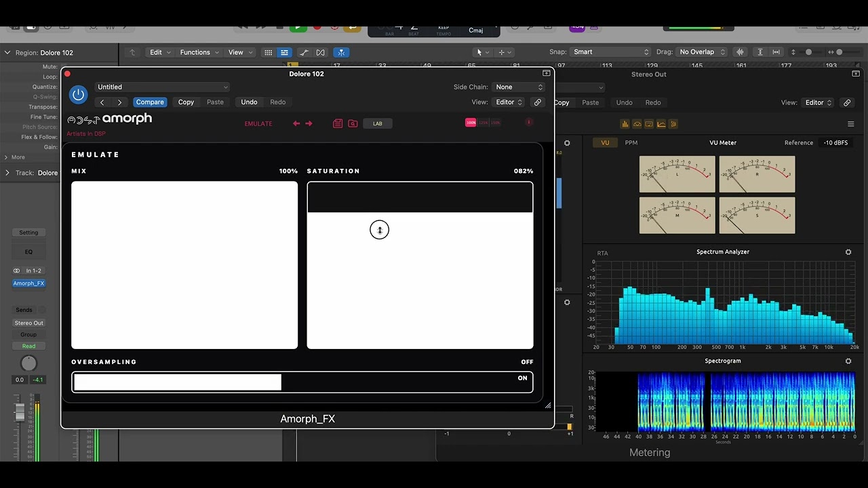Click the vertical auto zoom icon
The image size is (868, 488).
click(759, 52)
